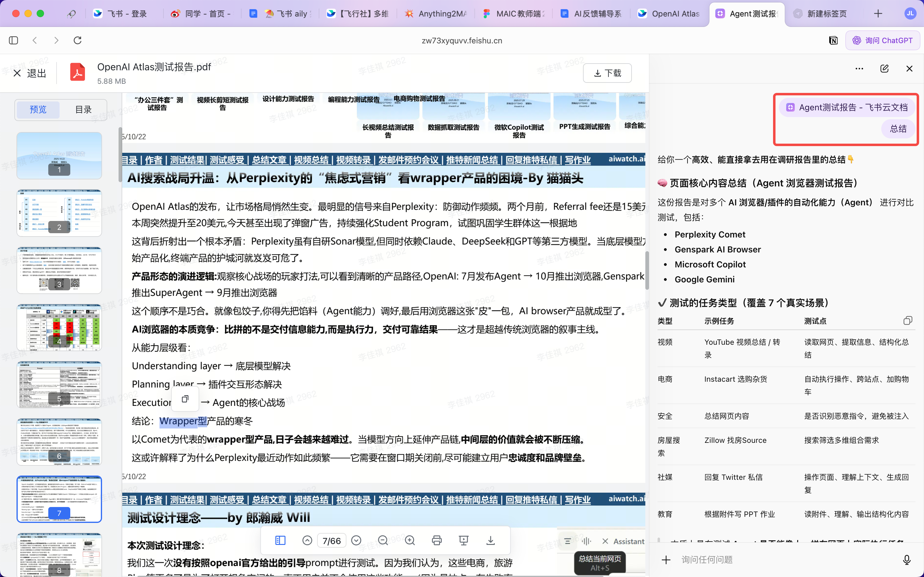The width and height of the screenshot is (924, 577).
Task: Go to next PDF page arrow
Action: tap(356, 540)
